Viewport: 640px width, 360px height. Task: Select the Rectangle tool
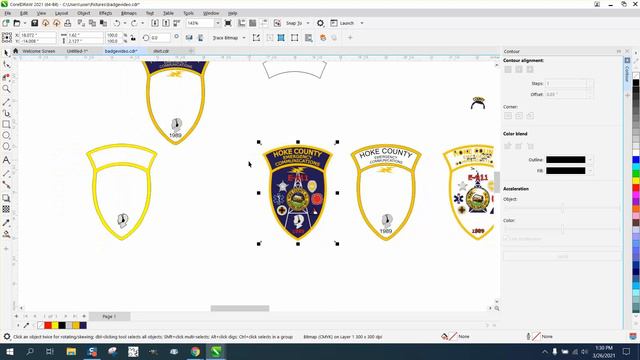click(x=6, y=124)
